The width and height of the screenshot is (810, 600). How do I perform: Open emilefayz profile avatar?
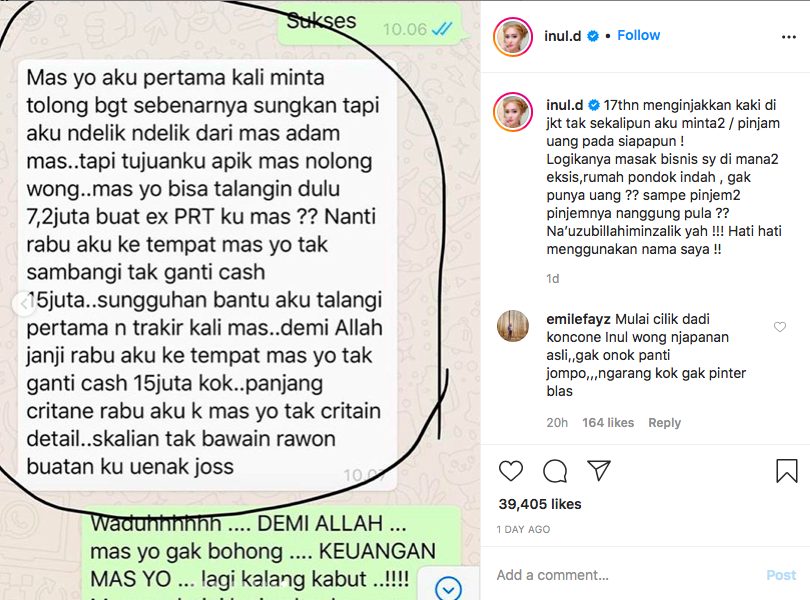tap(513, 326)
